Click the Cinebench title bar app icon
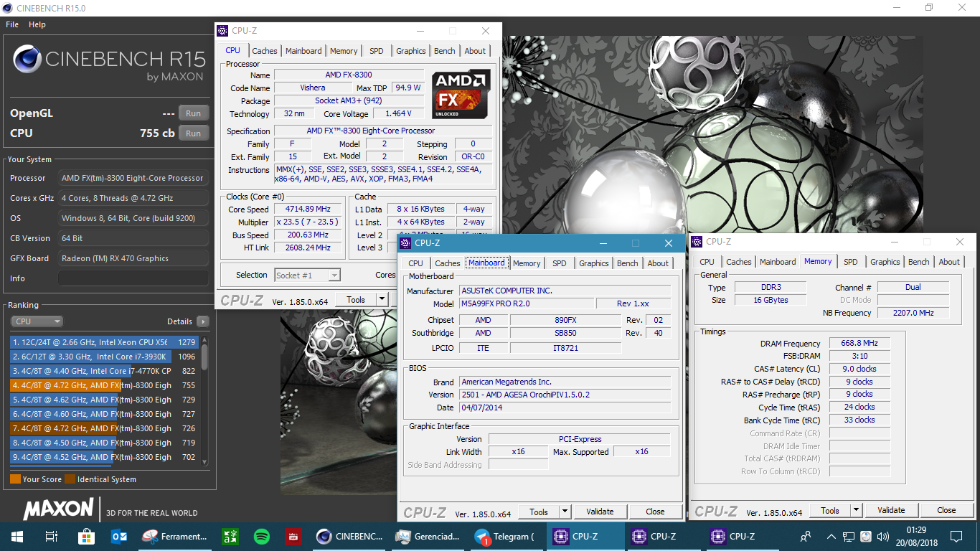980x551 pixels. (x=8, y=8)
